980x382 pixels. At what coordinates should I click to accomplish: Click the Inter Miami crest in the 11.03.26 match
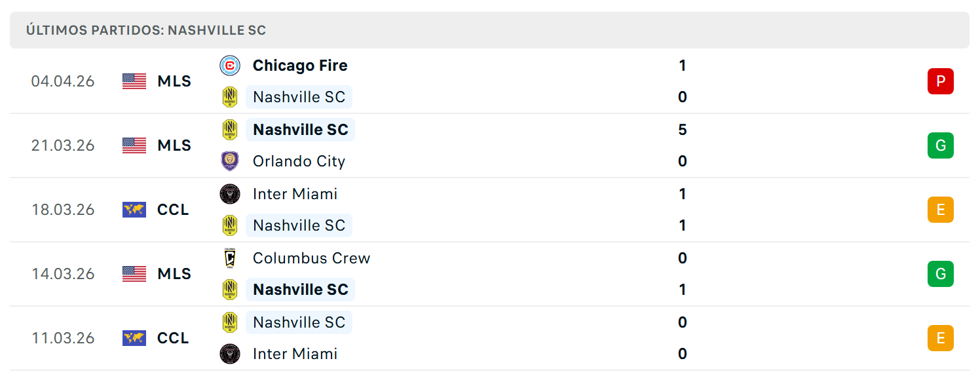230,354
